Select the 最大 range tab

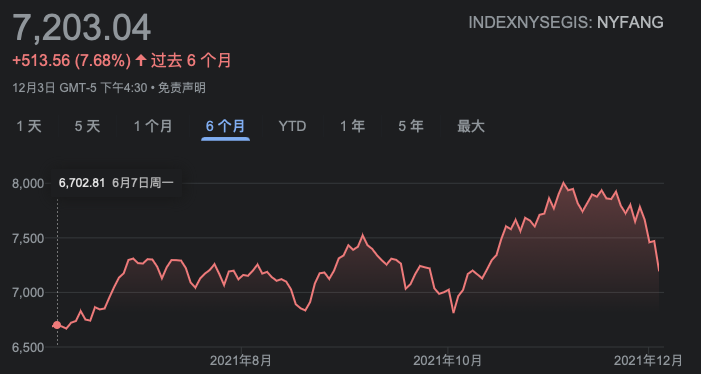[471, 126]
